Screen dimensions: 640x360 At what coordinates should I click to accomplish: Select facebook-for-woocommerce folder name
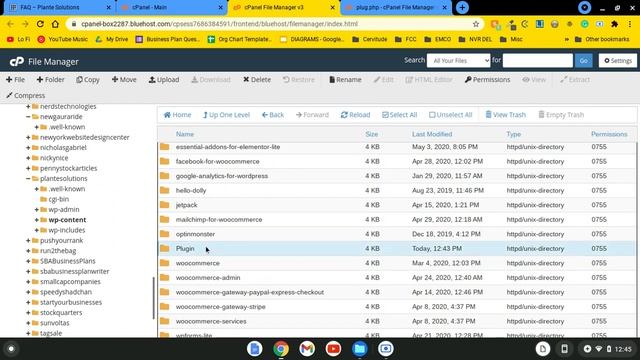click(x=218, y=161)
